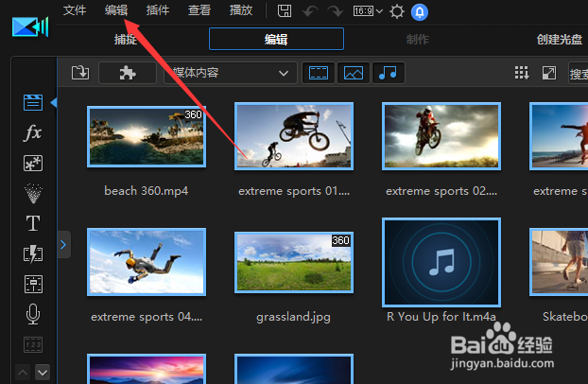Image resolution: width=588 pixels, height=384 pixels.
Task: Open the Title Room T icon
Action: (x=33, y=224)
